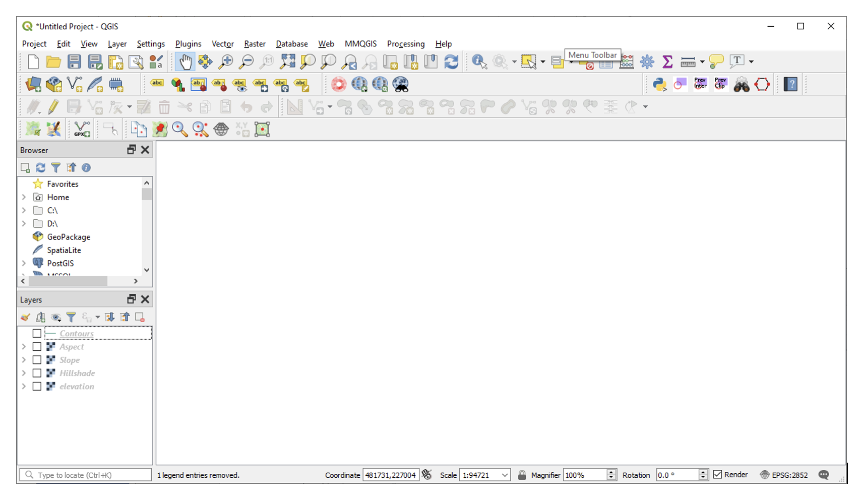Screen dimensions: 861x504
Task: Open the Processing Toolbox gear icon
Action: coord(647,62)
